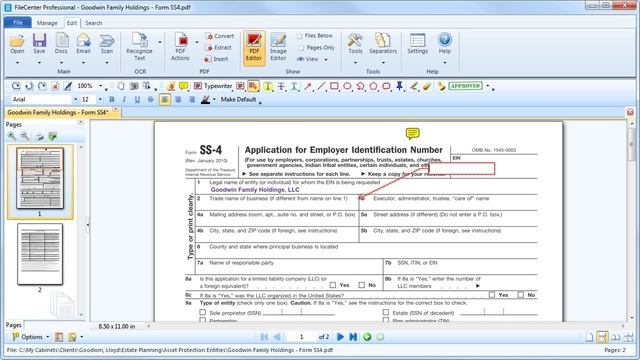Click the zoom in magnifier in Pages panel
The image size is (640, 360).
pyautogui.click(x=12, y=136)
